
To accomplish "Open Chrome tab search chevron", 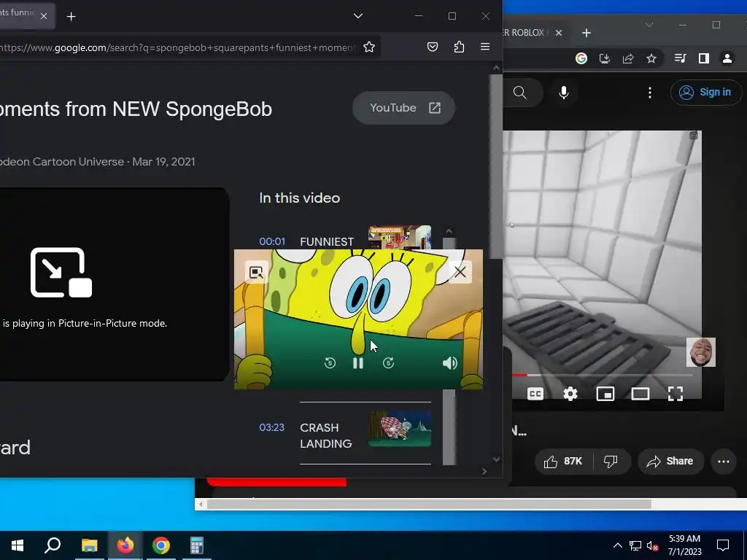I will [649, 25].
